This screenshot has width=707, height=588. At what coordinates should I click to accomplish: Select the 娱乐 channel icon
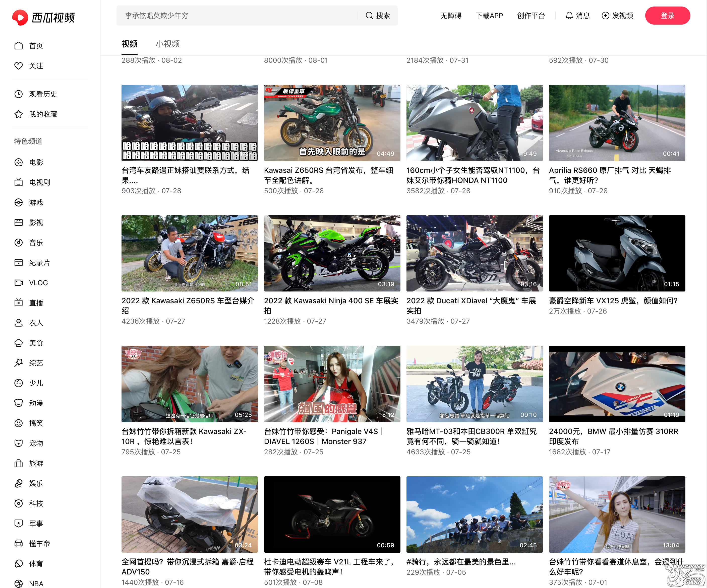[19, 483]
